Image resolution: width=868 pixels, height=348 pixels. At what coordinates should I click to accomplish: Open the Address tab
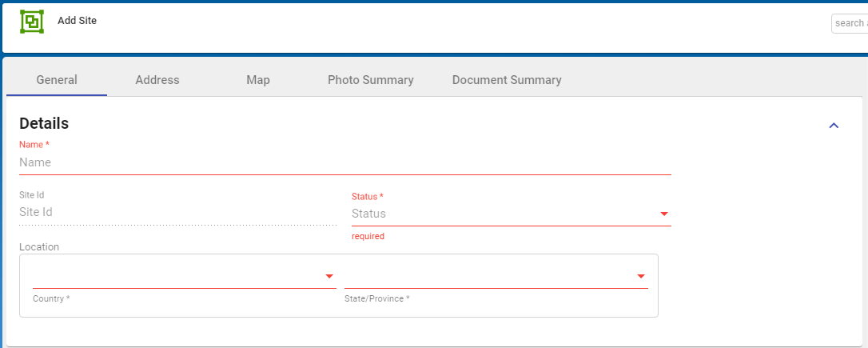(157, 80)
